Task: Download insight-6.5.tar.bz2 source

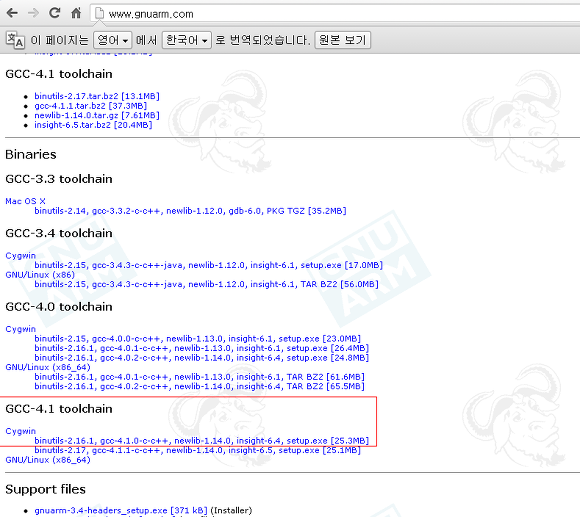Action: (93, 125)
